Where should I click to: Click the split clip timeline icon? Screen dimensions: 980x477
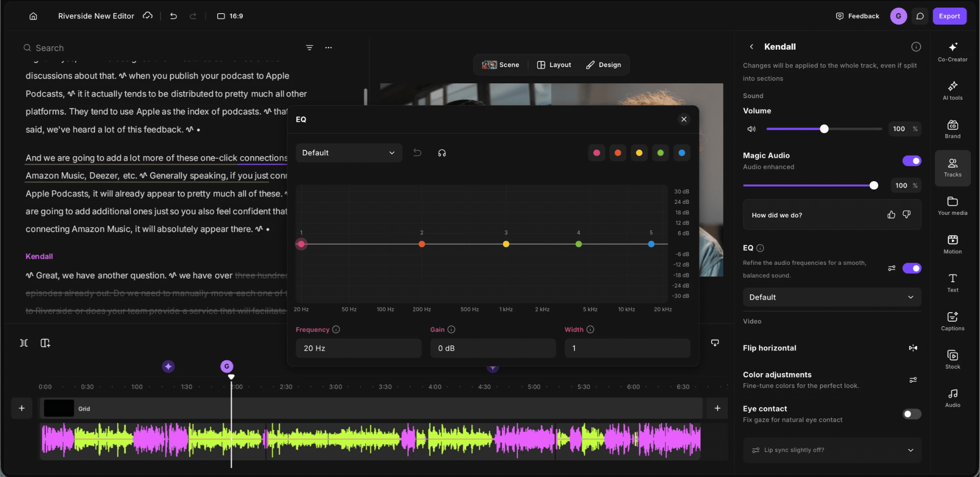tap(23, 343)
